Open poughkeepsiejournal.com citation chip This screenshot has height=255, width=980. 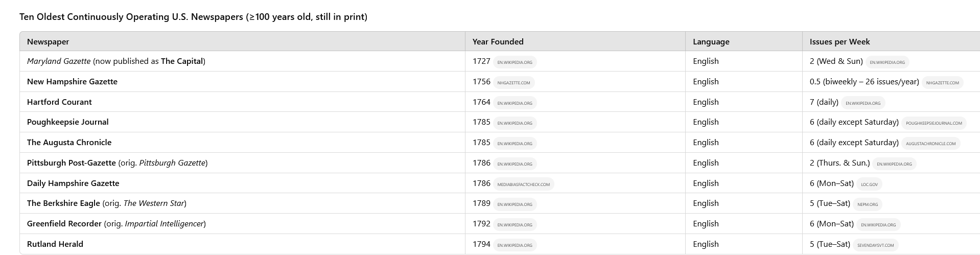(x=934, y=123)
